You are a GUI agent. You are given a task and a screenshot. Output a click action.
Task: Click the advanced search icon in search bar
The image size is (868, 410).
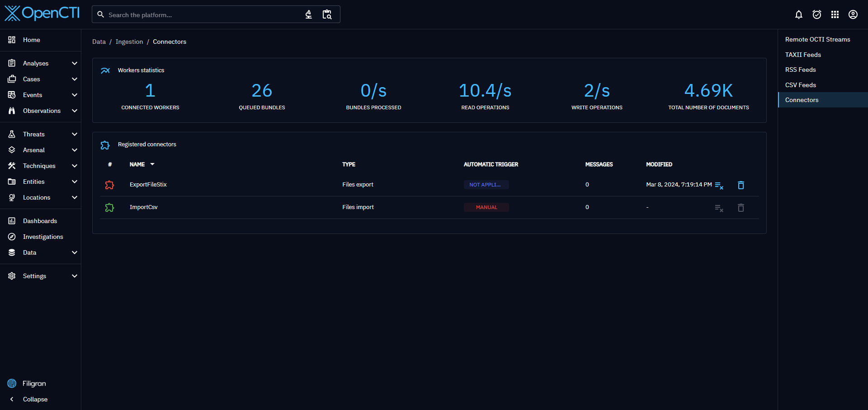click(x=327, y=14)
